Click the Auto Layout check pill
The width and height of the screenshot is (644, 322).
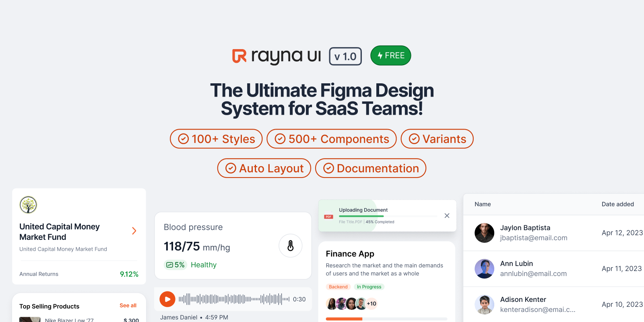[x=264, y=168]
